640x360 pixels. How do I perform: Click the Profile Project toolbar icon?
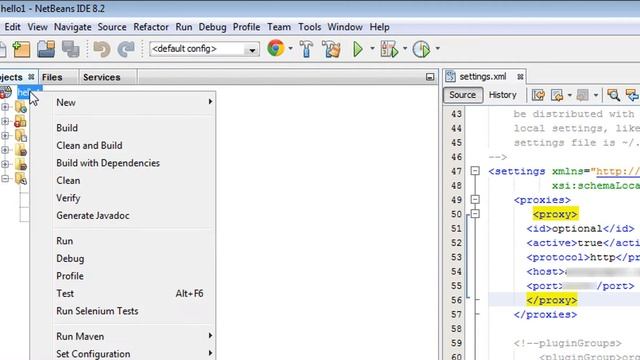pos(421,49)
